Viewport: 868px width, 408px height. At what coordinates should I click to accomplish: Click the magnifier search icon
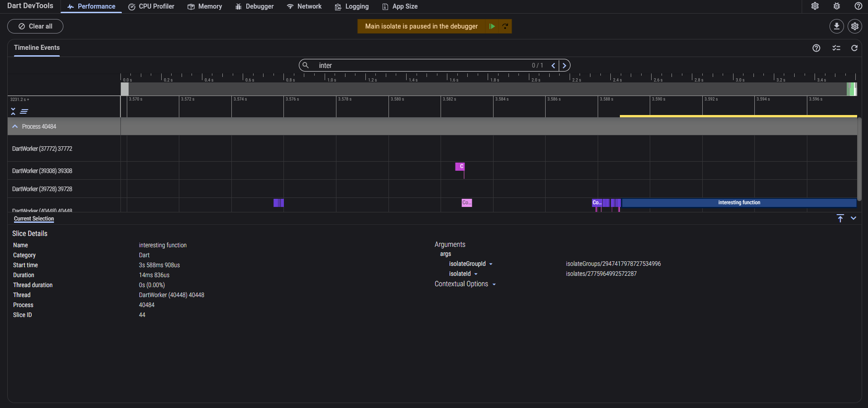pyautogui.click(x=306, y=65)
